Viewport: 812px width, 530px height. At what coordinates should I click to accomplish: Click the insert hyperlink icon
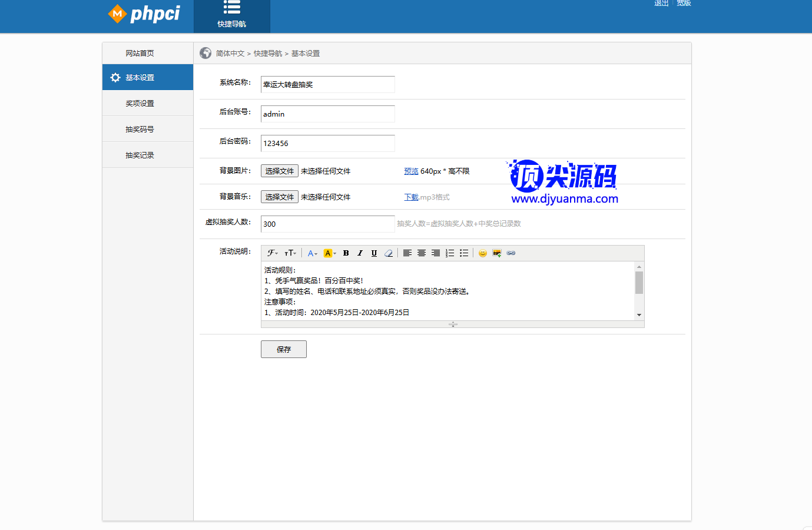[511, 253]
